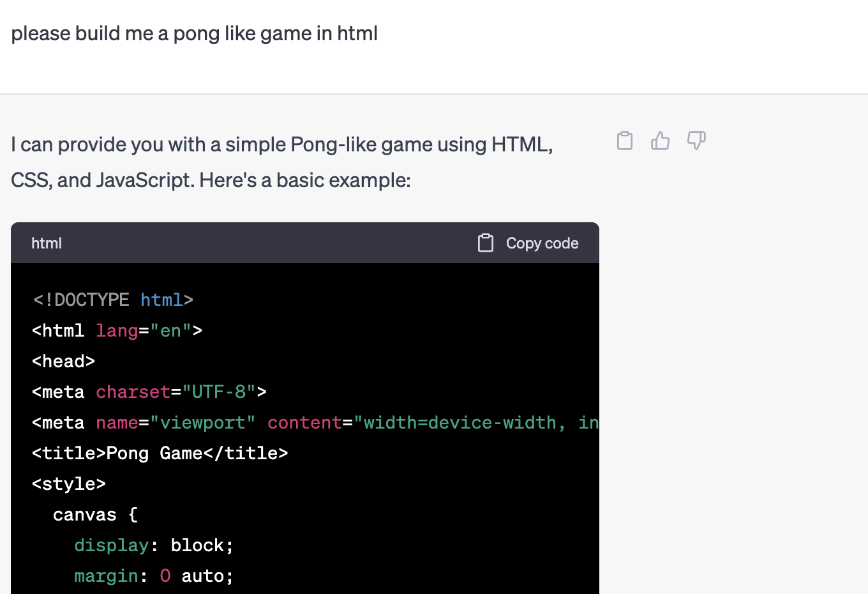This screenshot has width=868, height=594.
Task: Click the meta charset UTF-8 line
Action: pos(149,392)
